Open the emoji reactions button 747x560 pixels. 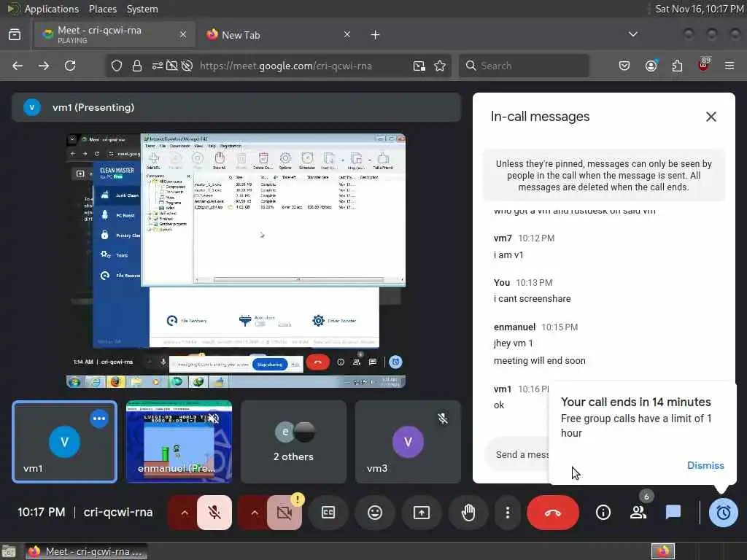click(375, 513)
